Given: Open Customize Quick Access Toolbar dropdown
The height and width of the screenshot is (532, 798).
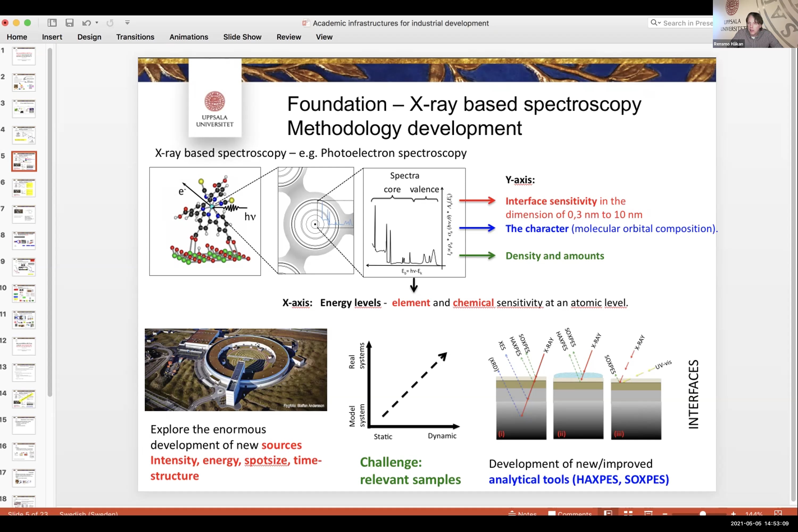Looking at the screenshot, I should click(x=127, y=23).
